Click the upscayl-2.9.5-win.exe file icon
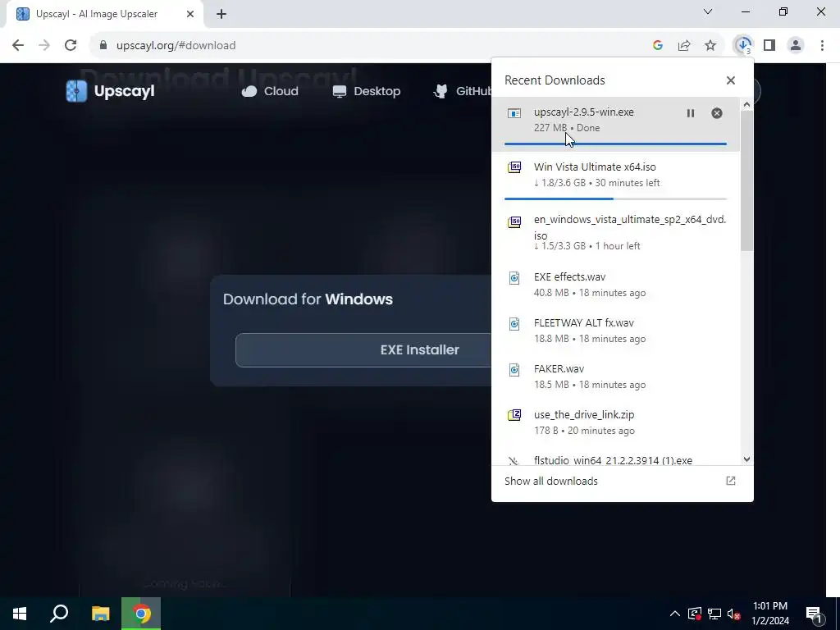Screen dimensions: 840x630 514,113
